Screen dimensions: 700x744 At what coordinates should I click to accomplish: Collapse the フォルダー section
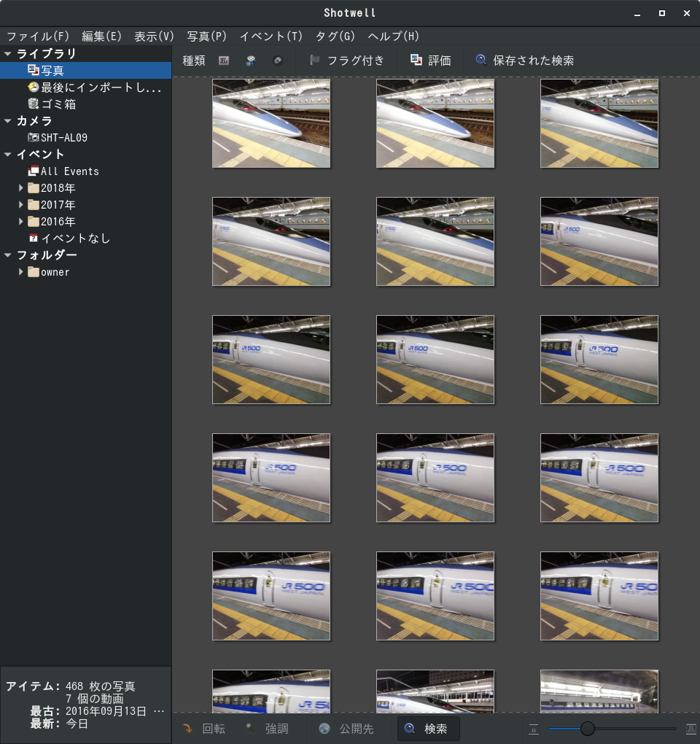point(7,255)
